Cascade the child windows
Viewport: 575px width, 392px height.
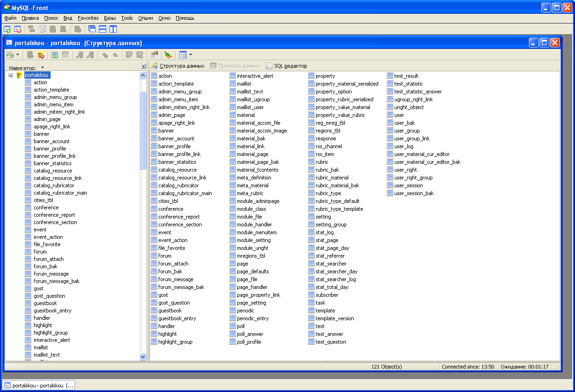pos(92,29)
